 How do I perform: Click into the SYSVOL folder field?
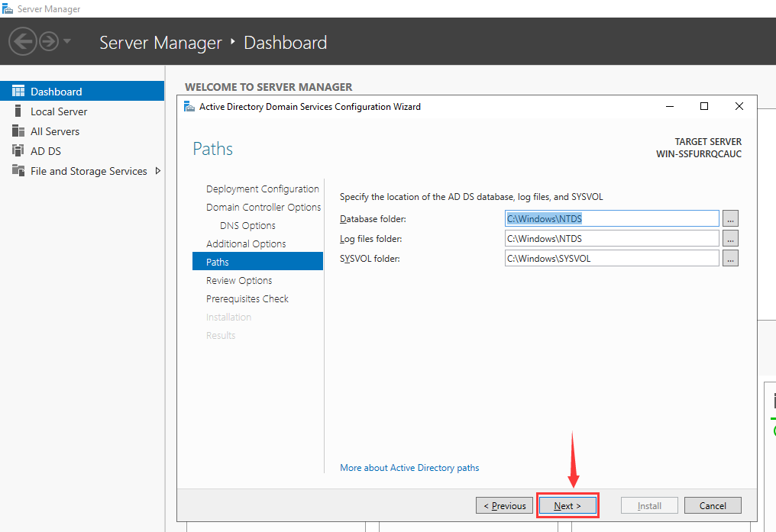tap(611, 259)
